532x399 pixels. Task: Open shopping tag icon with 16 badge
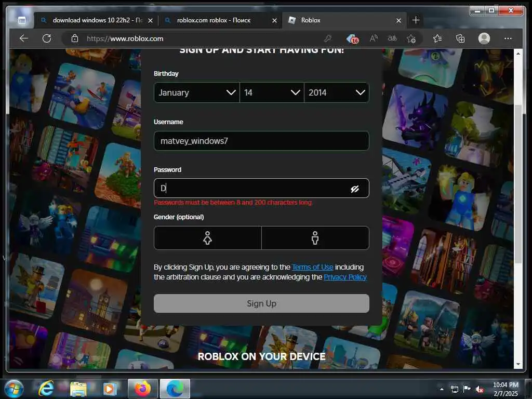tap(353, 38)
